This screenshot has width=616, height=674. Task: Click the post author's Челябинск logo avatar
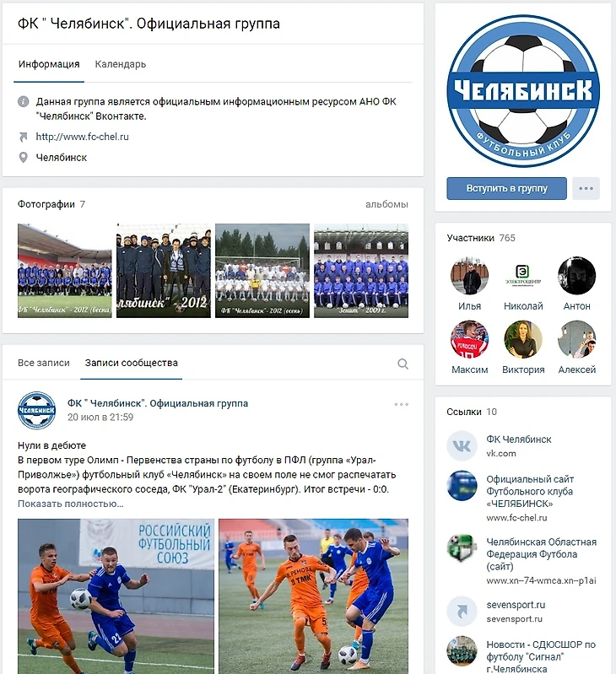click(x=36, y=410)
